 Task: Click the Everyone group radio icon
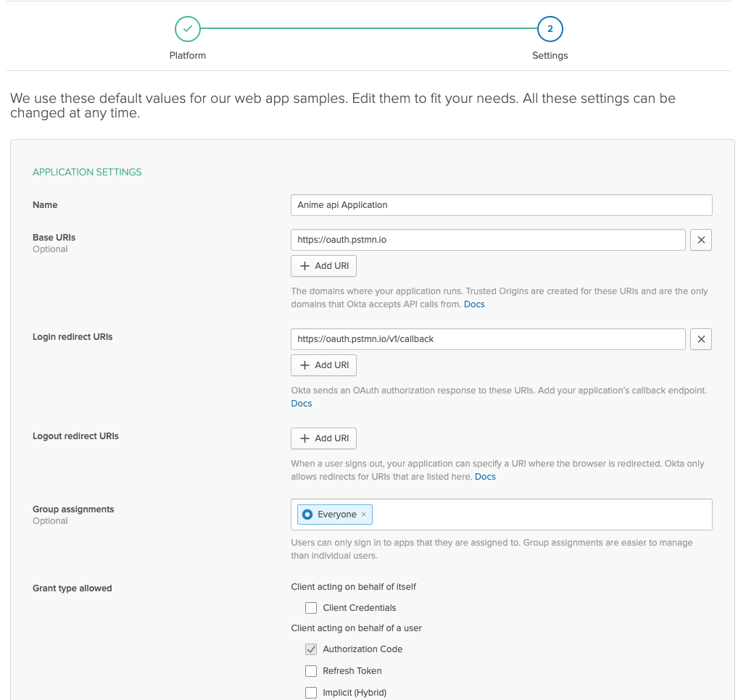(307, 514)
